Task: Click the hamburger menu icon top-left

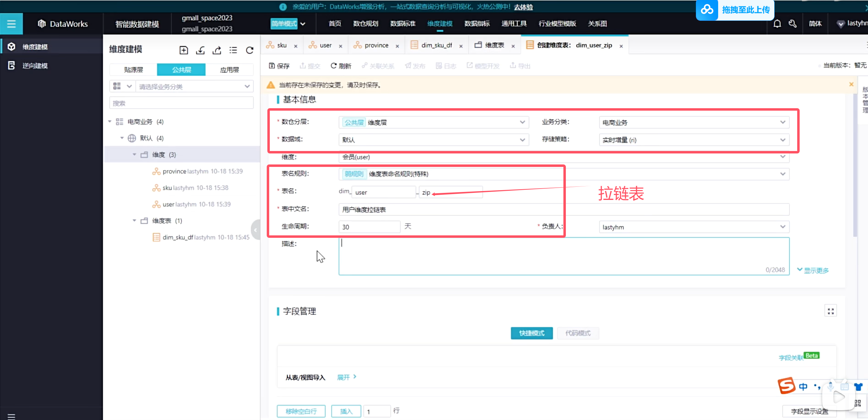Action: pos(11,24)
